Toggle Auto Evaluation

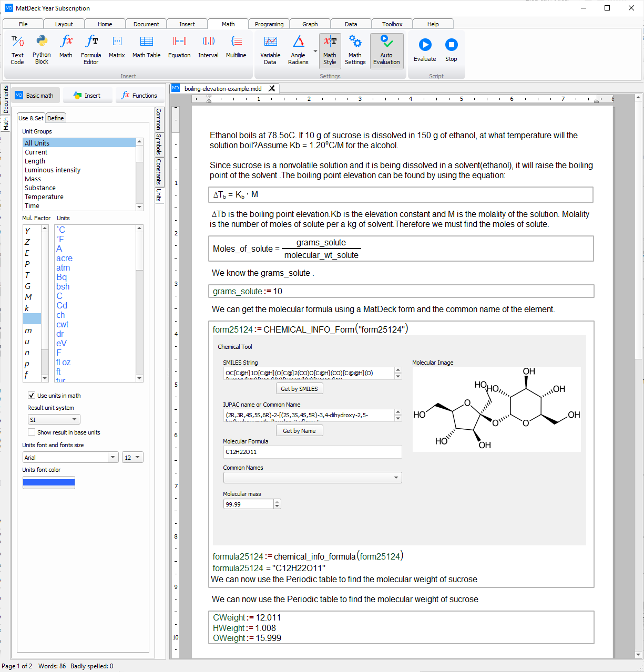[386, 50]
